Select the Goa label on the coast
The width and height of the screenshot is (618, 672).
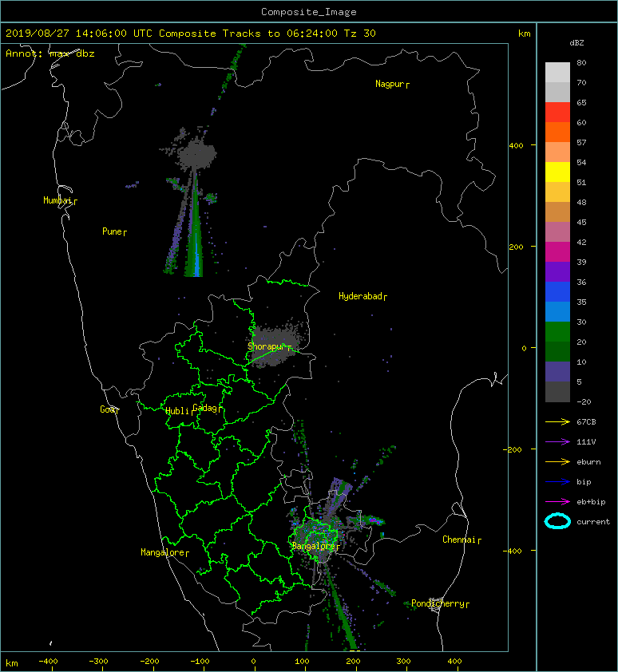click(107, 409)
